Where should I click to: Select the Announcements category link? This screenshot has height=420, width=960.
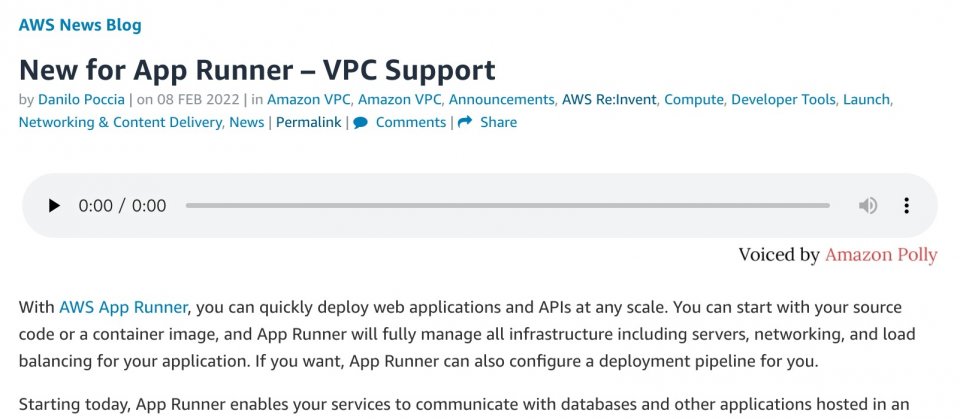pos(501,99)
